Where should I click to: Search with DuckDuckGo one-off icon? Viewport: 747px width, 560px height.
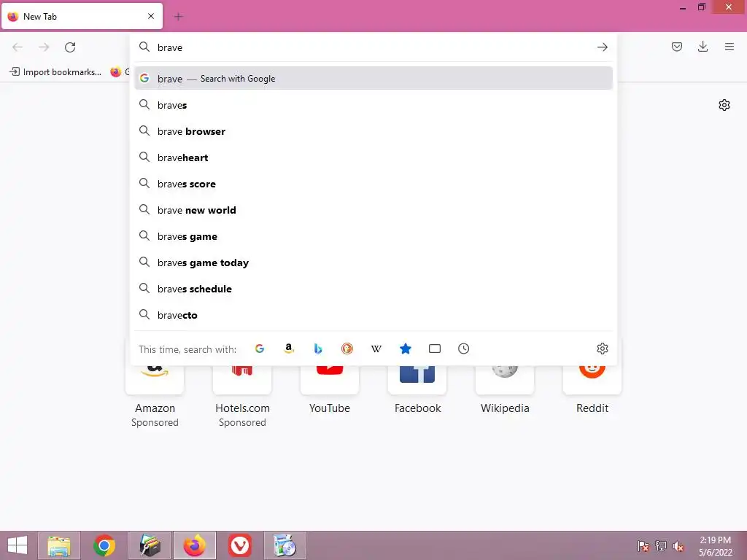(x=347, y=349)
